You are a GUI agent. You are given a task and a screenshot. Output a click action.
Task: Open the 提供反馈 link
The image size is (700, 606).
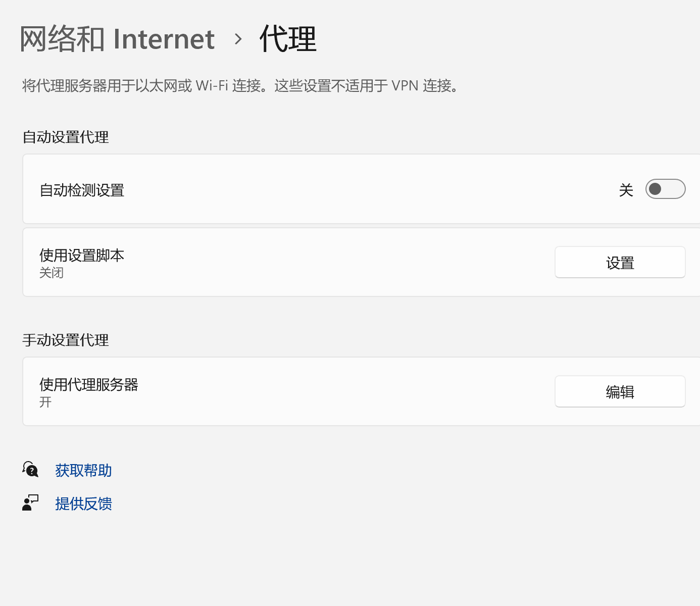[x=83, y=504]
